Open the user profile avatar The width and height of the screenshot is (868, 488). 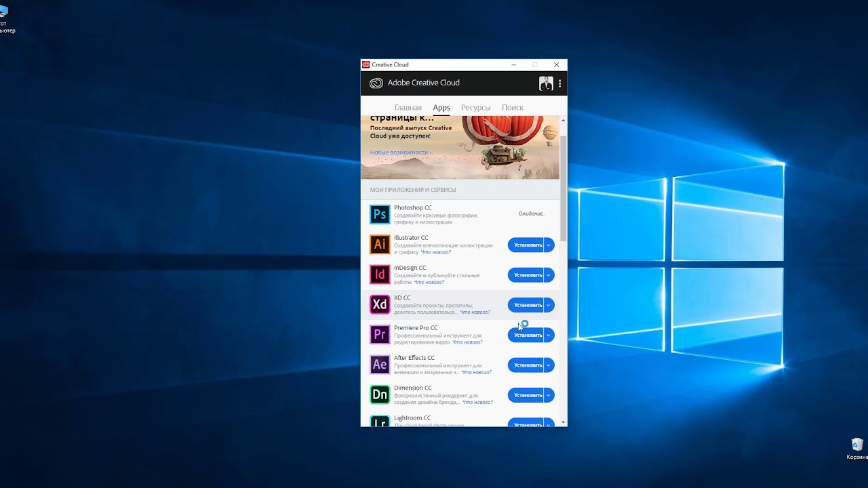546,83
